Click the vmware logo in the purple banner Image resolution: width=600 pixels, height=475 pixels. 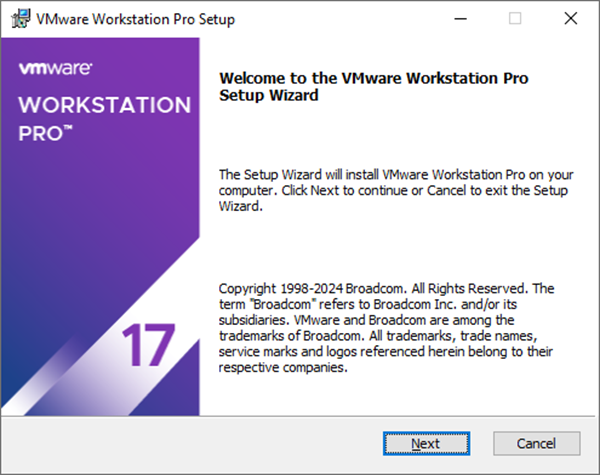(57, 69)
